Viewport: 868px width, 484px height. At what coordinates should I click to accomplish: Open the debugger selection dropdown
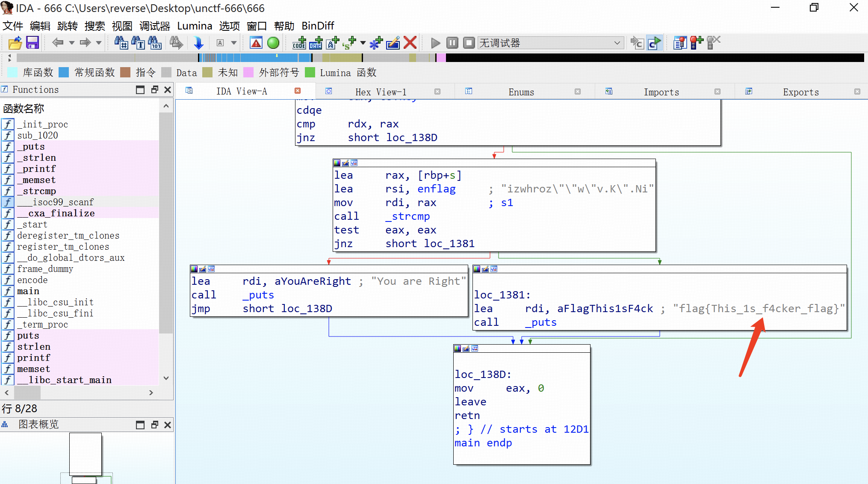pos(617,43)
